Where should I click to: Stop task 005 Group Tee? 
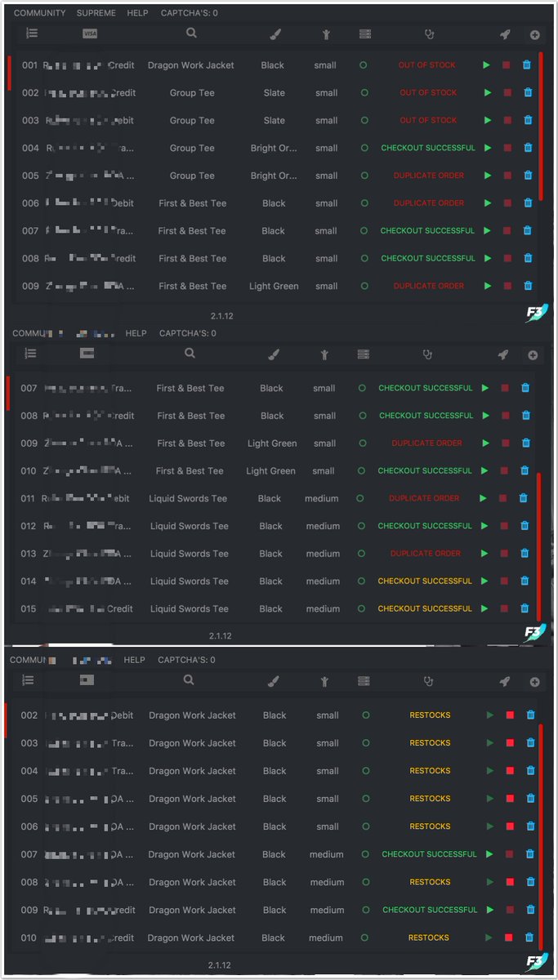click(507, 176)
